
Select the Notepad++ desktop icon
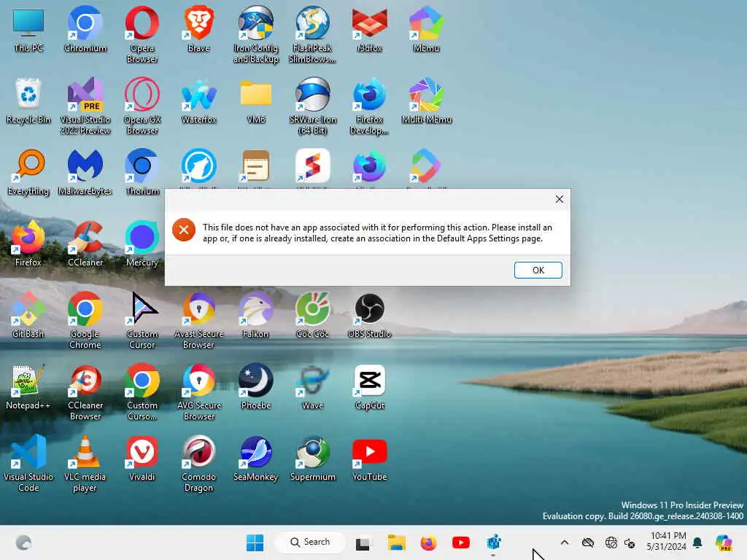coord(28,386)
